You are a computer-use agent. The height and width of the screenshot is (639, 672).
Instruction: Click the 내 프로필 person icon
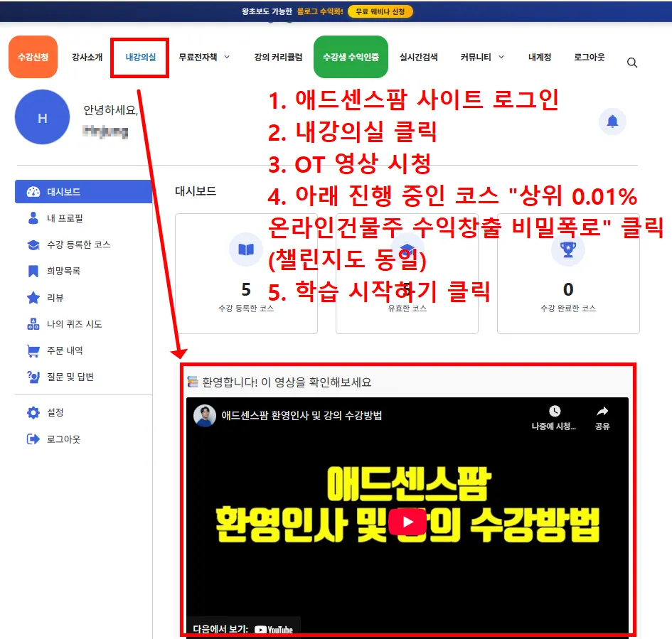33,218
